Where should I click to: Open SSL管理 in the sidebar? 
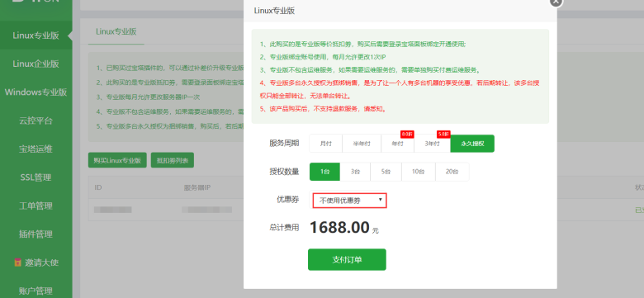(x=36, y=177)
